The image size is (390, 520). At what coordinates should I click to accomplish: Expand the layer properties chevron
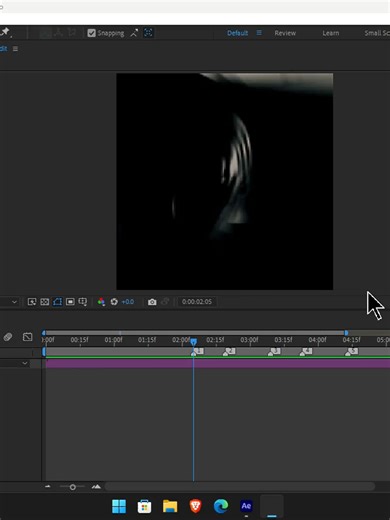point(25,363)
